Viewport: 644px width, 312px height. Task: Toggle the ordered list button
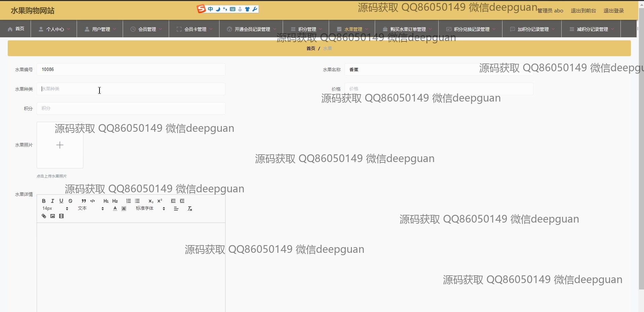pos(128,201)
